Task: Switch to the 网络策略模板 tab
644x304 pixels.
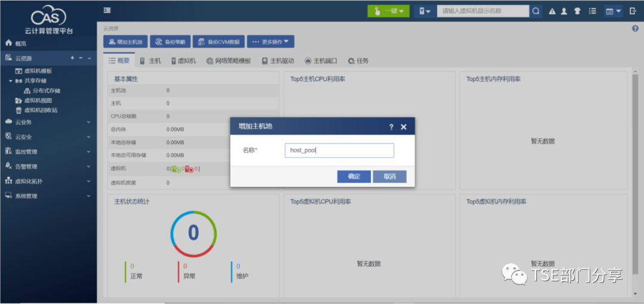Action: point(228,61)
